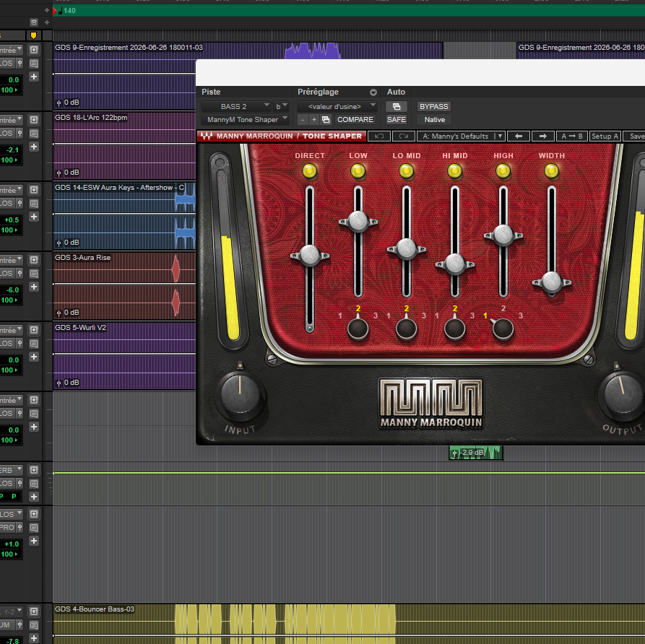The width and height of the screenshot is (645, 644).
Task: Click the INPUT knob
Action: (240, 394)
